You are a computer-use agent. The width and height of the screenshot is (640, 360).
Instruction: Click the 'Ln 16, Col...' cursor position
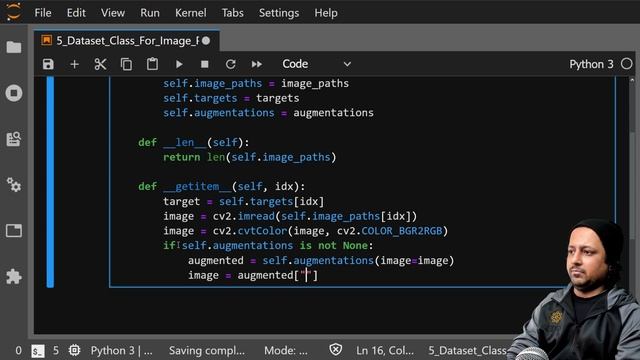[384, 351]
